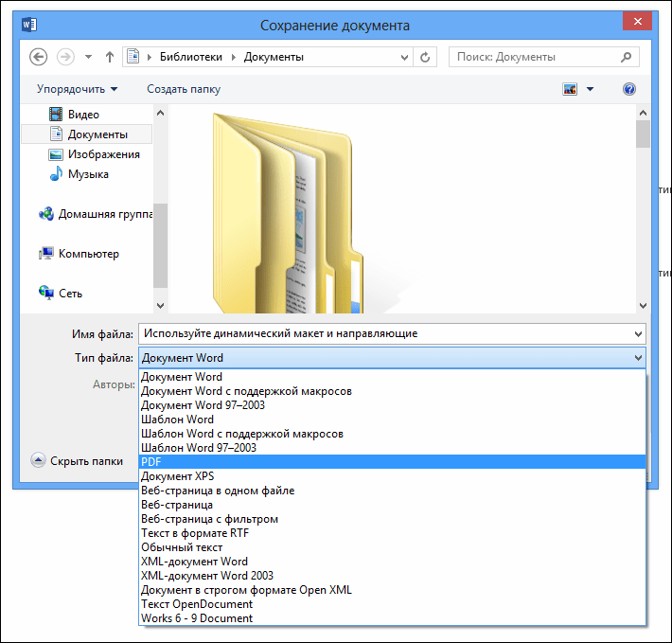This screenshot has height=643, width=672.
Task: Expand the Имя файла dropdown arrow
Action: click(x=638, y=334)
